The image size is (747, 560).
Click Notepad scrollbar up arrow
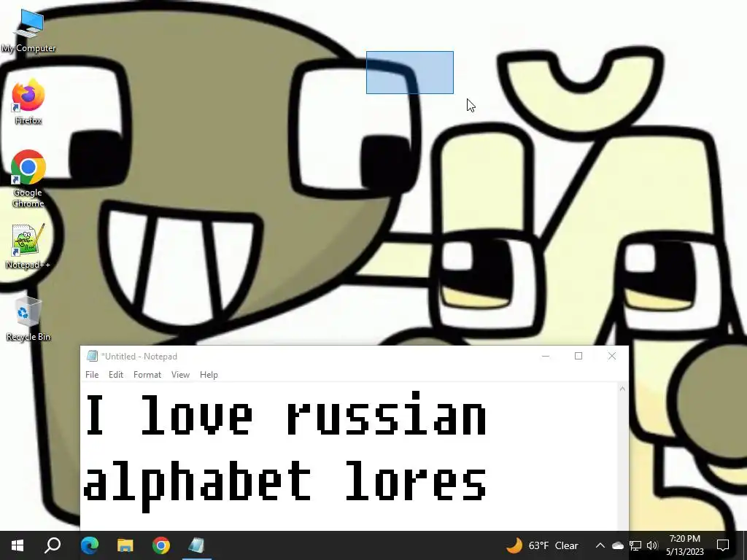coord(622,389)
